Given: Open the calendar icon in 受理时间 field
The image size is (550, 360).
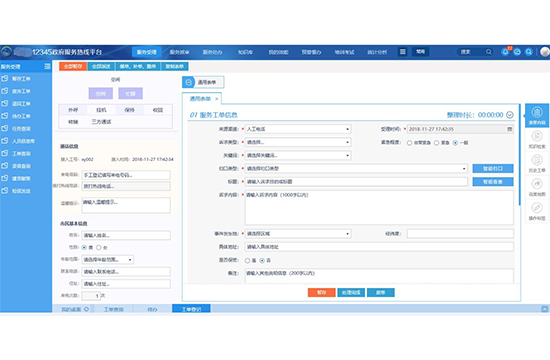Looking at the screenshot, I should (510, 129).
